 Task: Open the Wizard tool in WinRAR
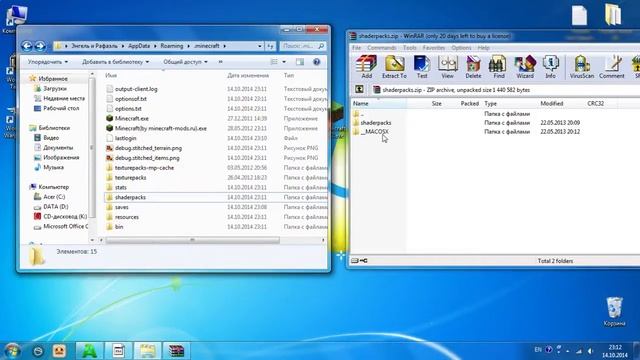(x=525, y=67)
